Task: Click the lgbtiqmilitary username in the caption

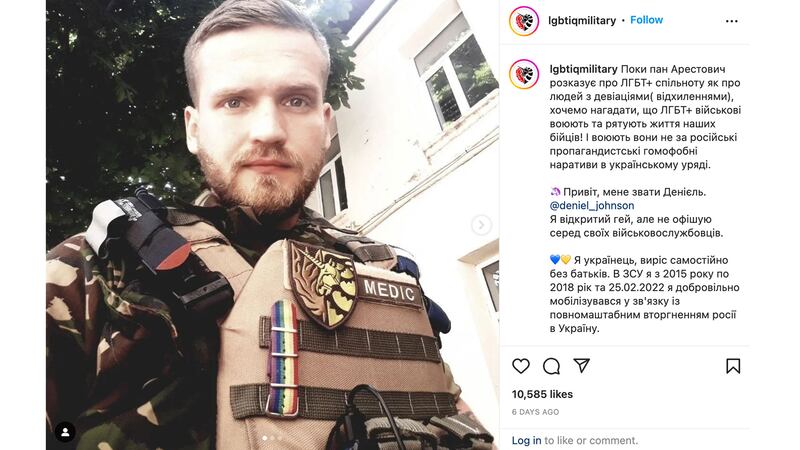Action: pyautogui.click(x=584, y=69)
